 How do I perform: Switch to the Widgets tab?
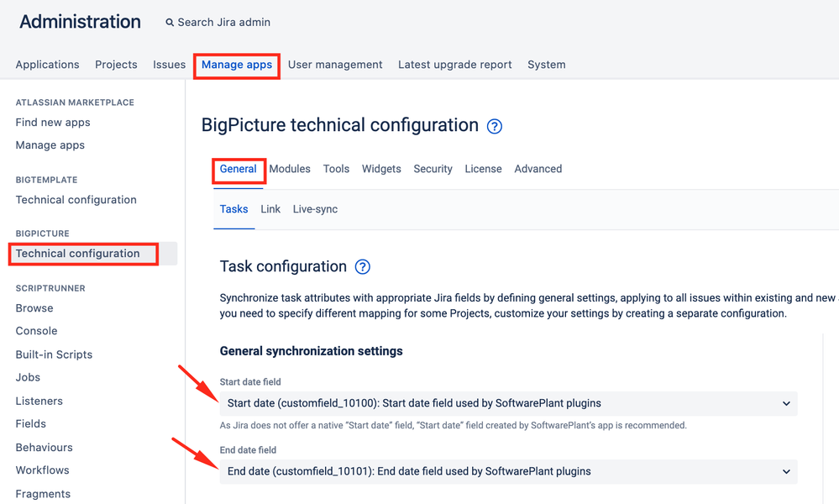(x=381, y=169)
